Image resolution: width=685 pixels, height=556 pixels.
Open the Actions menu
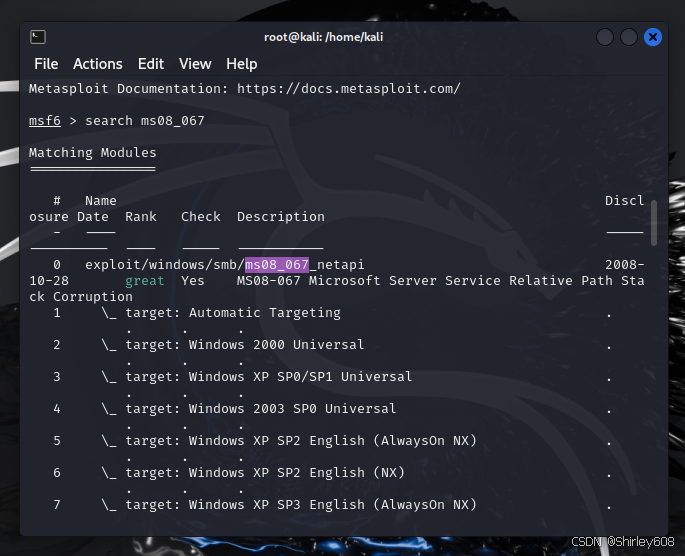click(x=98, y=64)
